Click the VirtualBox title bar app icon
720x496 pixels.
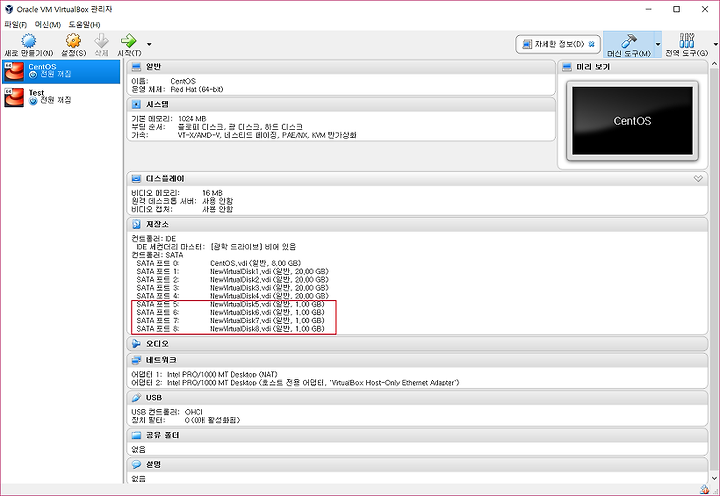tap(9, 9)
